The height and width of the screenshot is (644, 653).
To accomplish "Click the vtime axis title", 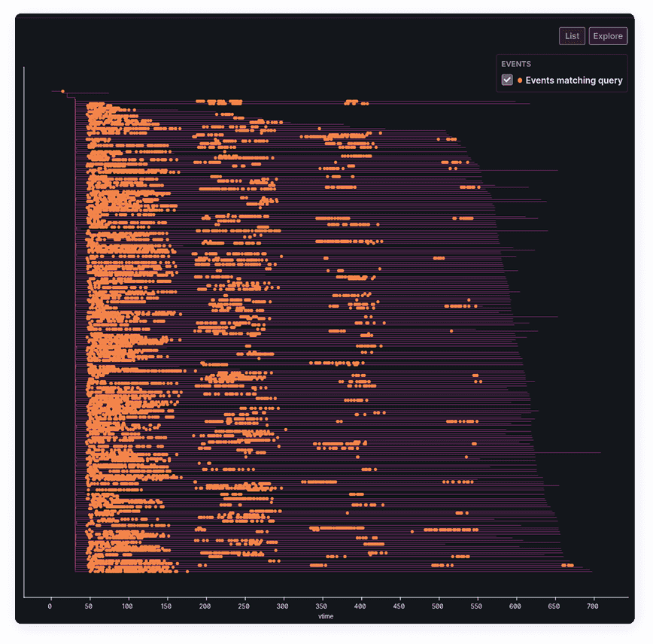I will coord(326,616).
